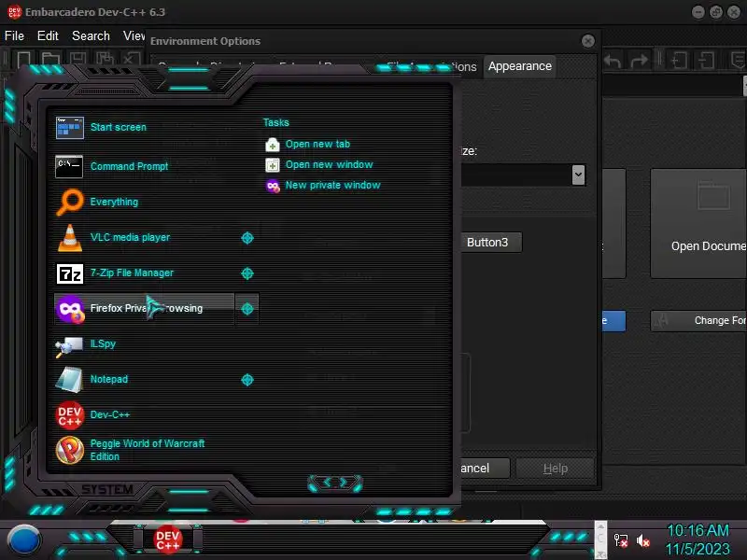
Task: Click the Redo toolbar icon
Action: click(639, 61)
